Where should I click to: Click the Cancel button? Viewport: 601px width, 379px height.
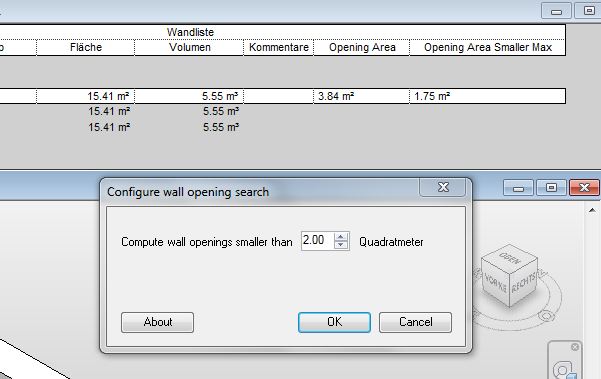pyautogui.click(x=415, y=322)
